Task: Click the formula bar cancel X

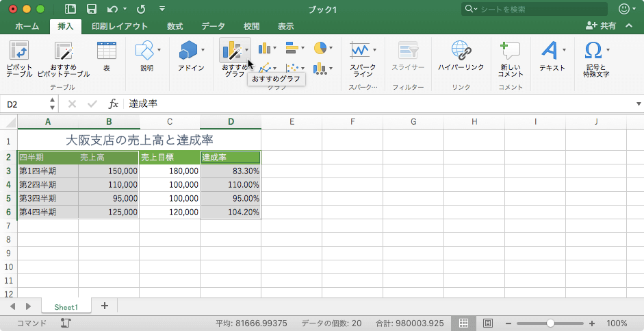Action: [x=72, y=104]
